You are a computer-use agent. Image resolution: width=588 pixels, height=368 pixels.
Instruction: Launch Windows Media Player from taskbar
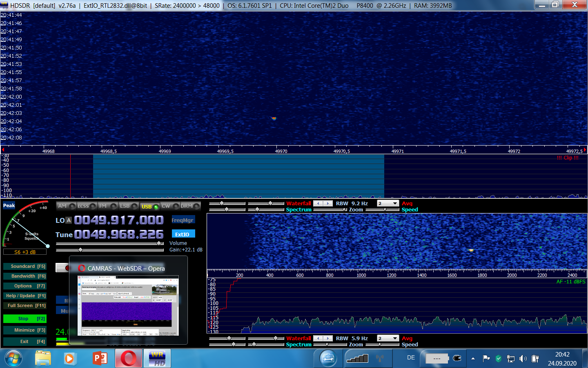point(69,359)
